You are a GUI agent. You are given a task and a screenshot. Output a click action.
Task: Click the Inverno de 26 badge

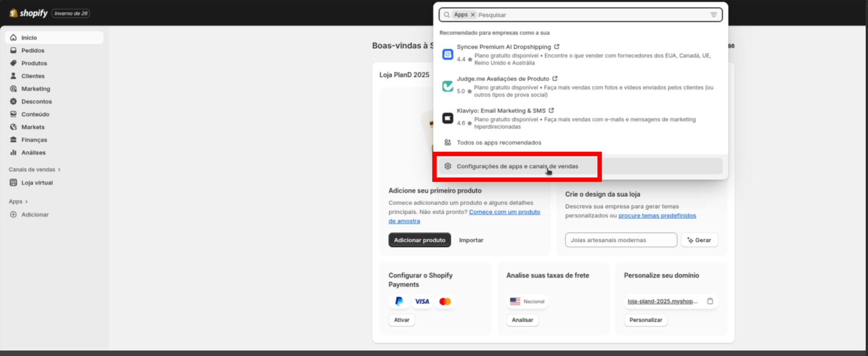point(71,13)
